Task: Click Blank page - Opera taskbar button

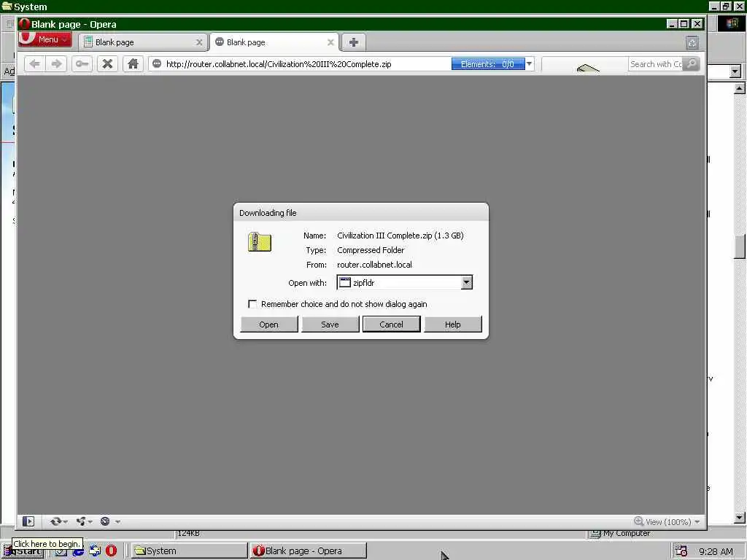Action: click(309, 551)
